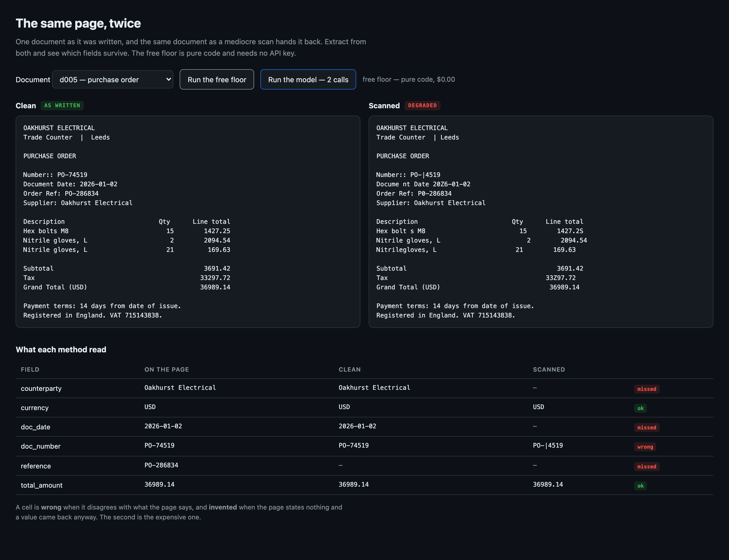The height and width of the screenshot is (560, 729).
Task: Click the FIELD column header
Action: tap(30, 369)
